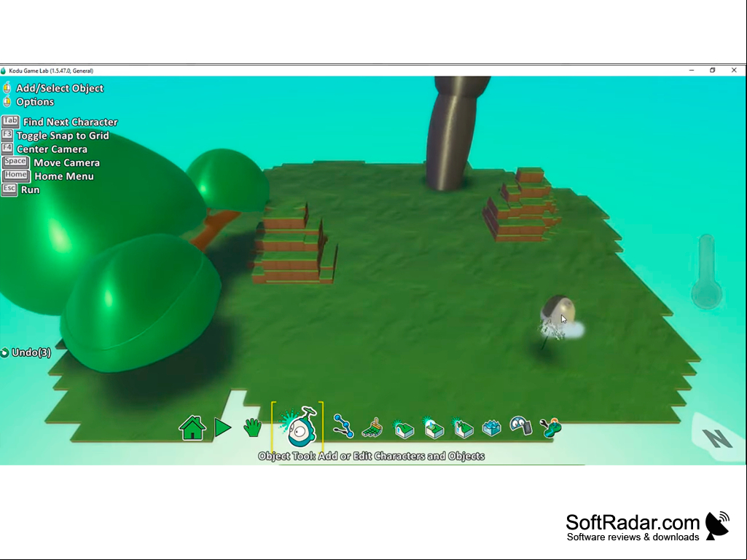
Task: Click the F4 key icon
Action: click(x=7, y=149)
